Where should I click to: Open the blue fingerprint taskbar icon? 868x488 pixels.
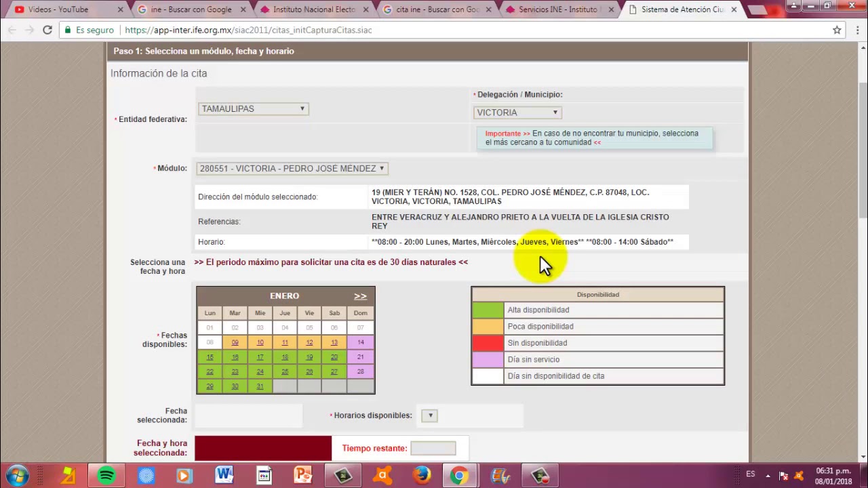pyautogui.click(x=146, y=476)
